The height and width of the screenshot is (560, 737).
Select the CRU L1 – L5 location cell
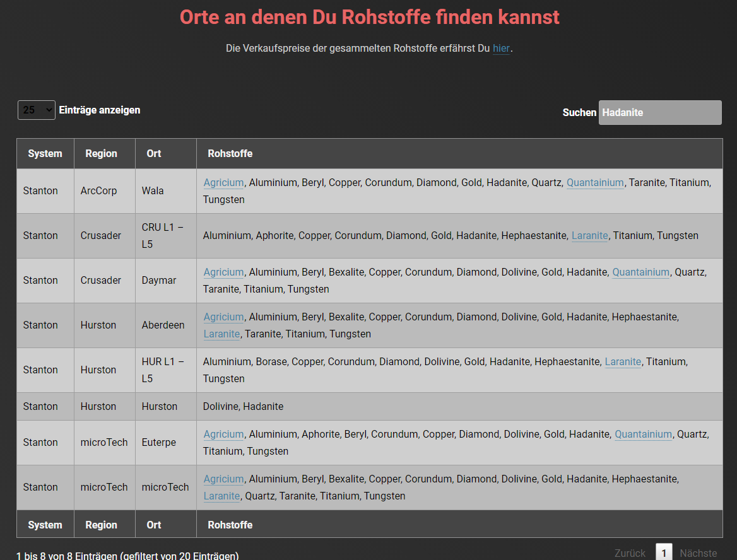coord(165,236)
